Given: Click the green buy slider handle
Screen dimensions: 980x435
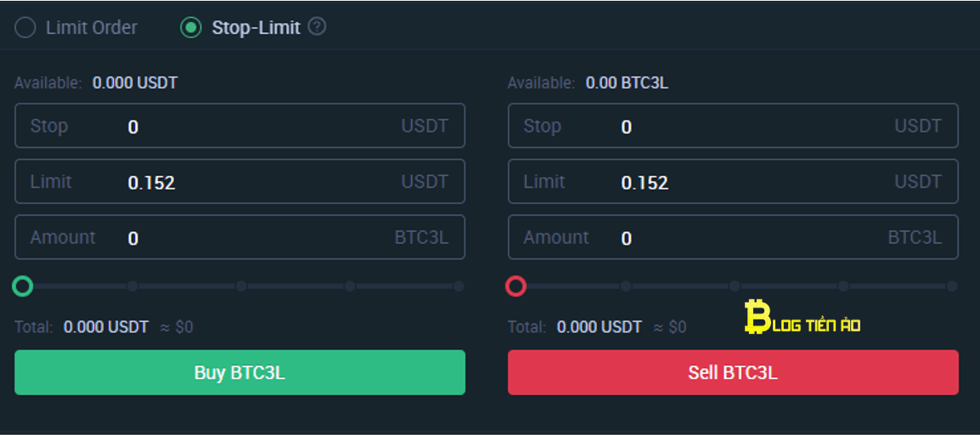Looking at the screenshot, I should 23,286.
